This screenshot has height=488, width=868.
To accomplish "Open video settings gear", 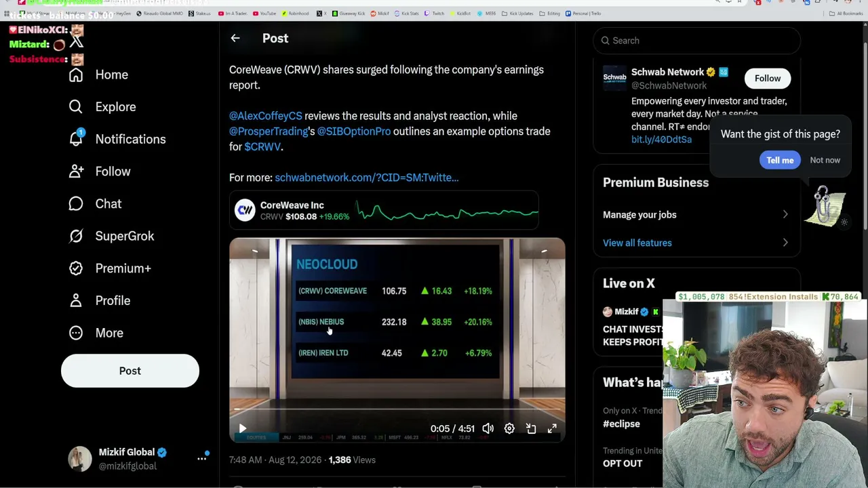I will tap(509, 428).
